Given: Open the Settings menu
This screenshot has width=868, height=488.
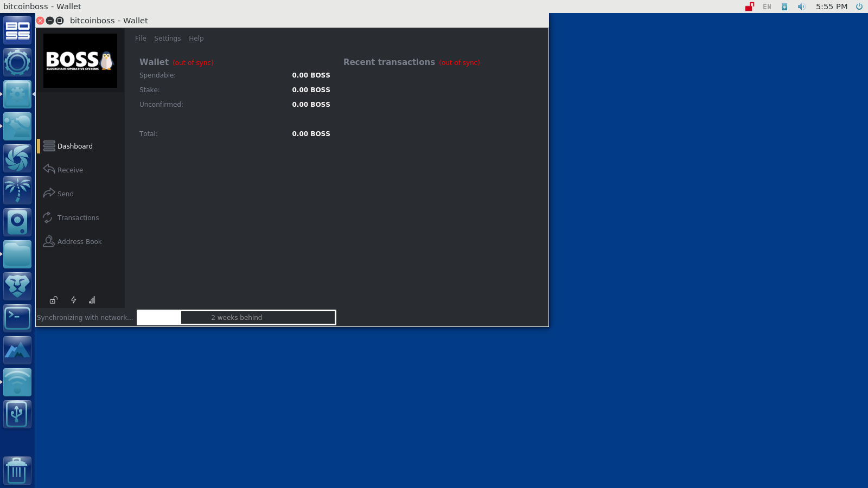Looking at the screenshot, I should point(167,38).
